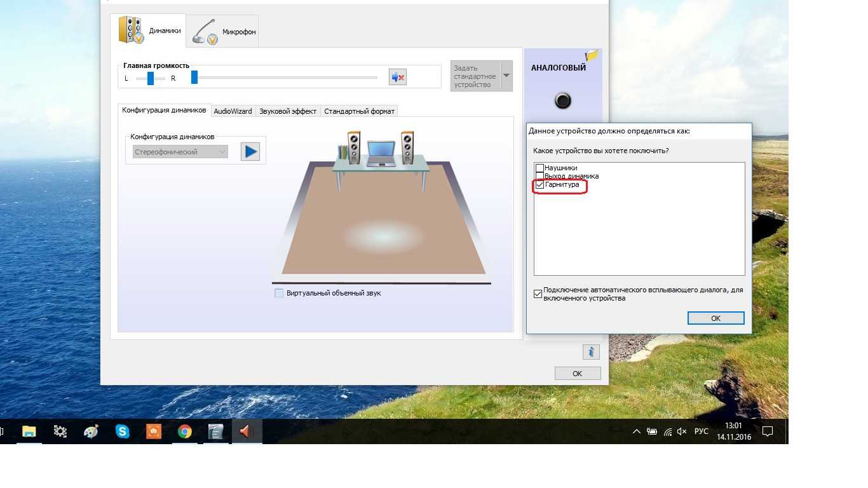Screen dimensions: 868x488
Task: Open Google Chrome from the taskbar
Action: pyautogui.click(x=185, y=431)
